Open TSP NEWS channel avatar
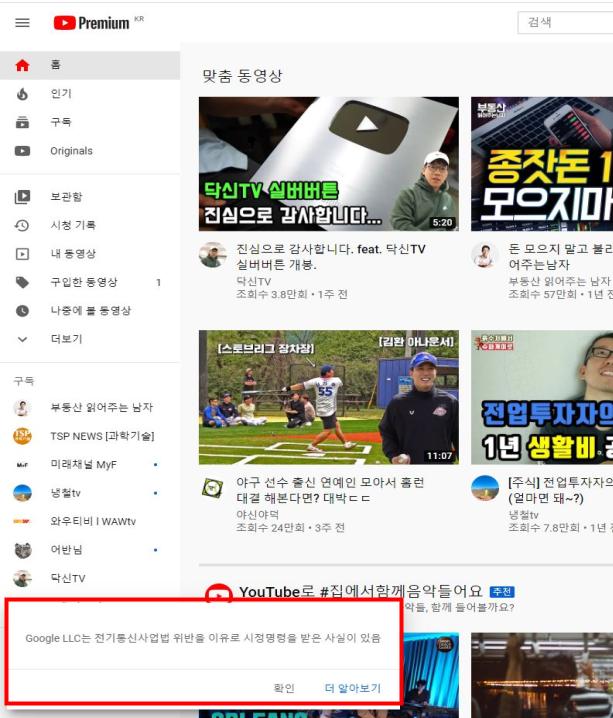Image resolution: width=613 pixels, height=718 pixels. point(22,436)
